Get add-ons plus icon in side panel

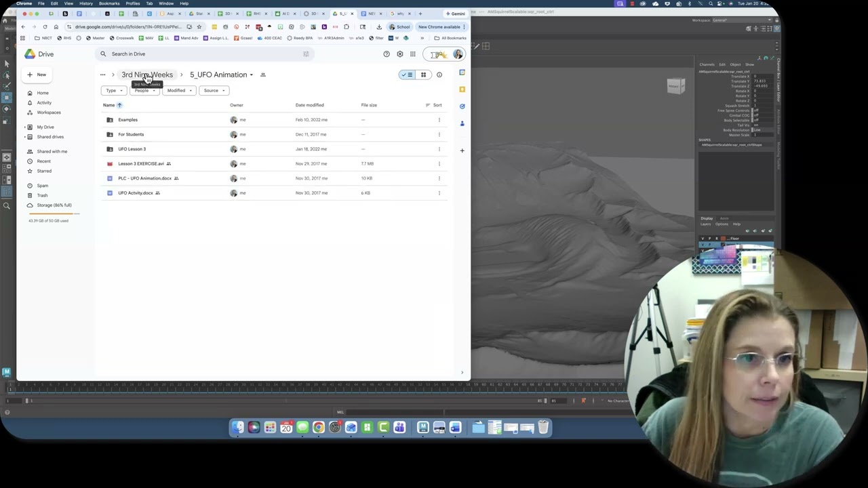click(x=462, y=150)
